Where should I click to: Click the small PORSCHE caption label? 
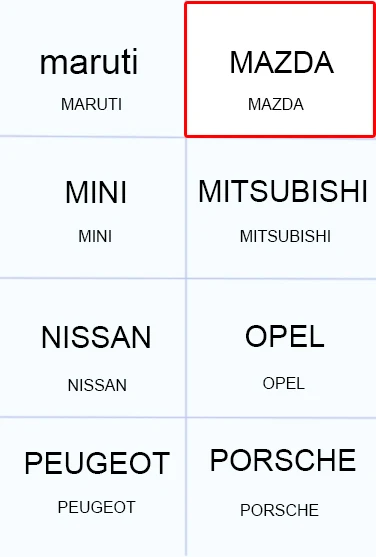tap(279, 510)
